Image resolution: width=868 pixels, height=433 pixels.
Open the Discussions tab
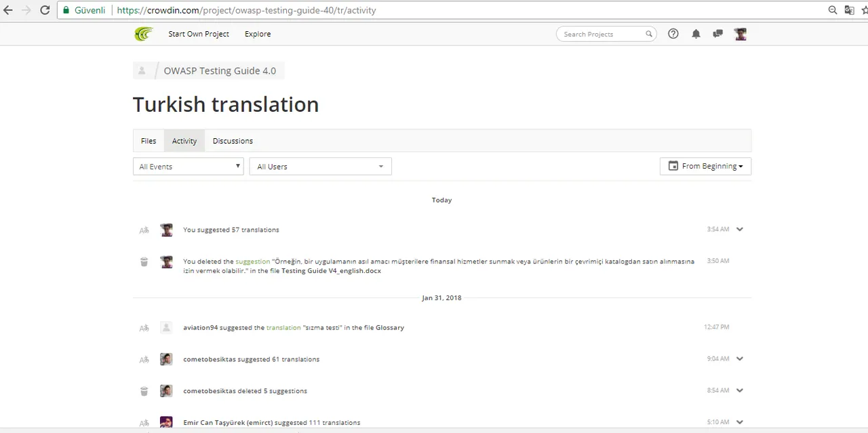click(x=233, y=141)
